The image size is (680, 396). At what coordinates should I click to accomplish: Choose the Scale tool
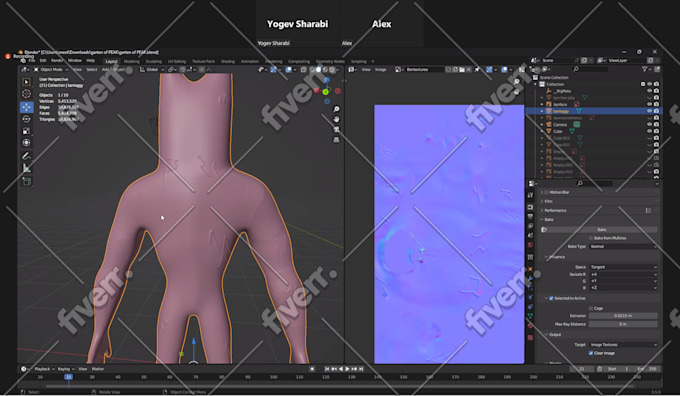click(x=26, y=131)
